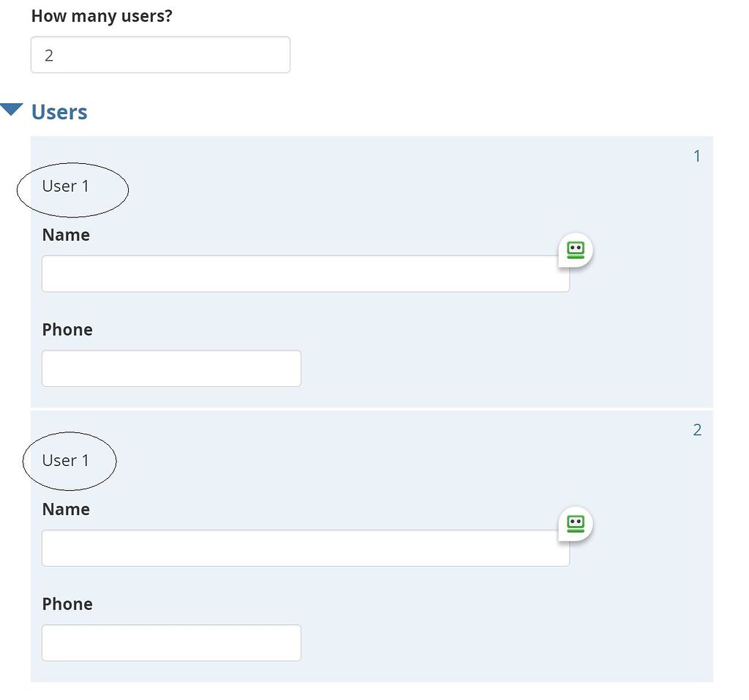Click the first Name text field
This screenshot has height=700, width=749.
coord(305,274)
